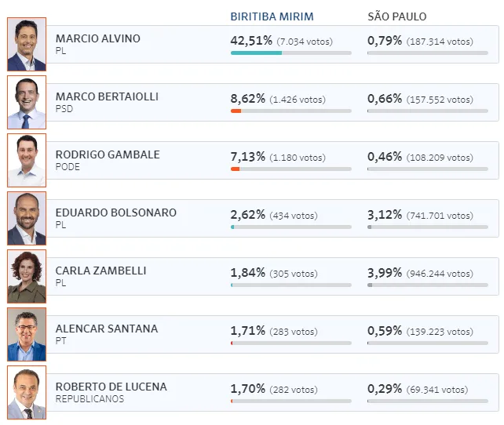Click Rodrigo Gambale's candidate photo
The width and height of the screenshot is (504, 425).
(27, 161)
